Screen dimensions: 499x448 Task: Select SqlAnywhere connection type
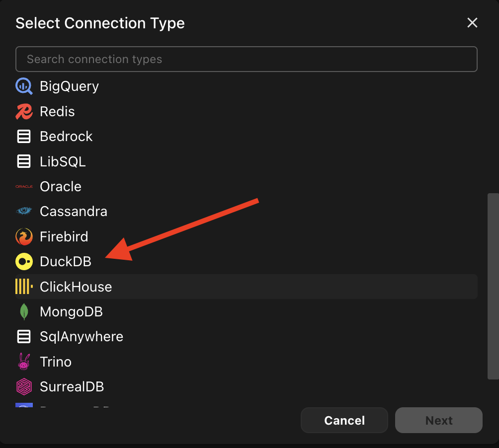[x=247, y=336]
